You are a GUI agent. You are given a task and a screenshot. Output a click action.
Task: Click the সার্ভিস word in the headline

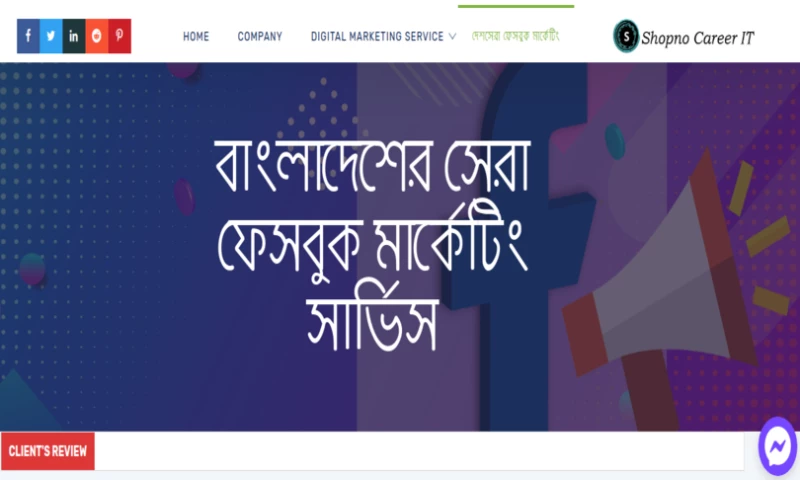click(372, 324)
